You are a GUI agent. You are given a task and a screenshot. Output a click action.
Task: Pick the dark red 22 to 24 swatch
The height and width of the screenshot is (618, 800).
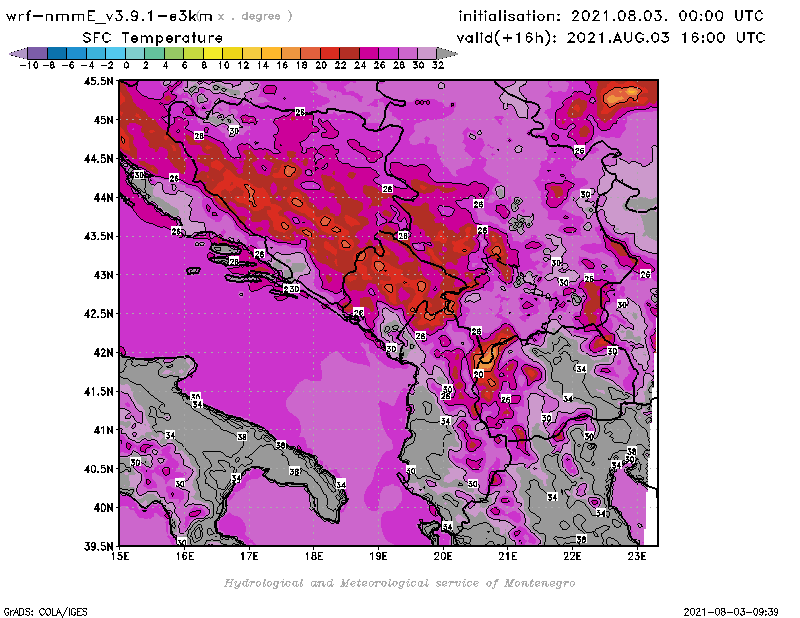(x=349, y=54)
